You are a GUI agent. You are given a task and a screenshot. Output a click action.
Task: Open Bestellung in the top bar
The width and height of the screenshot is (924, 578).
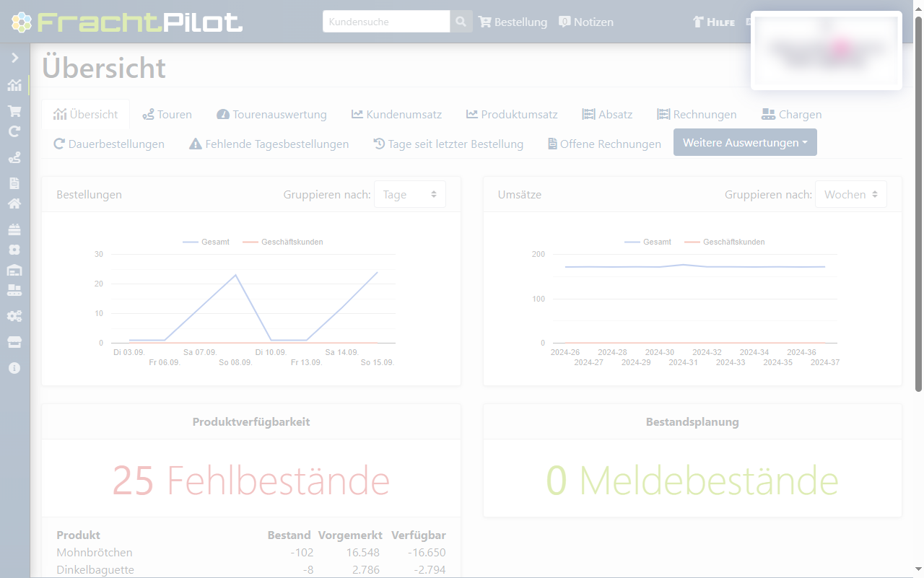[x=513, y=22]
